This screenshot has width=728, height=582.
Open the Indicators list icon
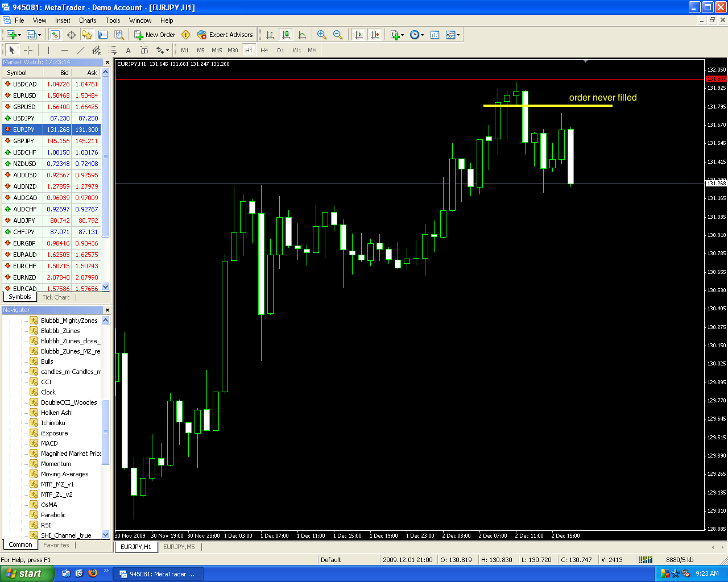395,35
